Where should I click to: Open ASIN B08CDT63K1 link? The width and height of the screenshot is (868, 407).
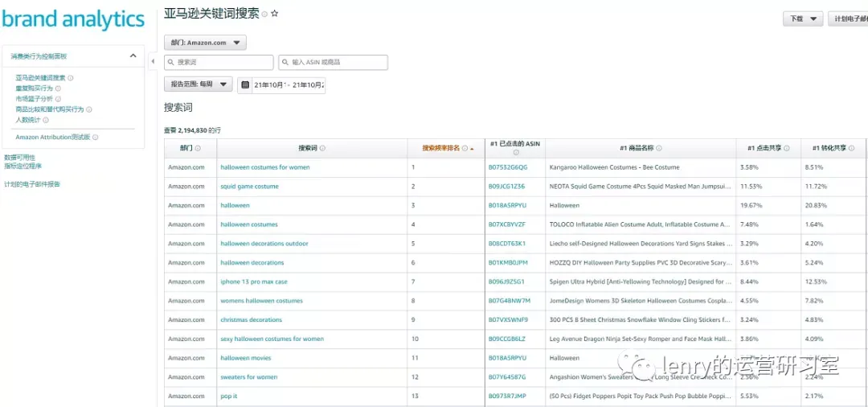507,244
